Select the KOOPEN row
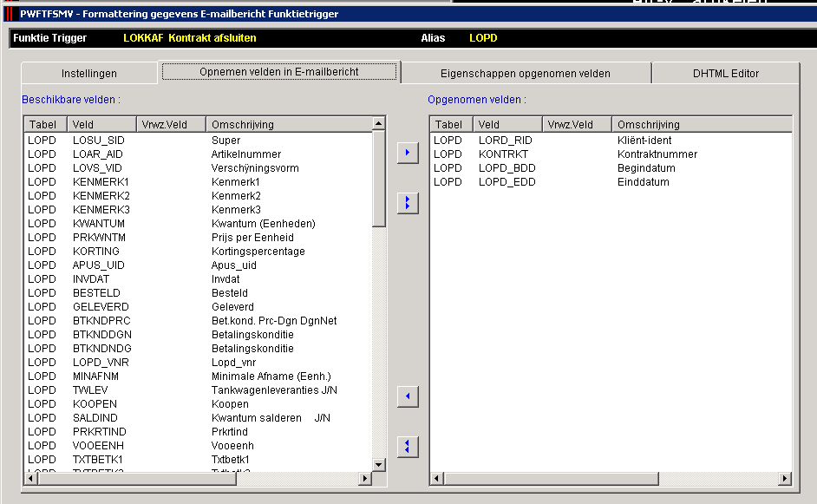 coord(198,404)
